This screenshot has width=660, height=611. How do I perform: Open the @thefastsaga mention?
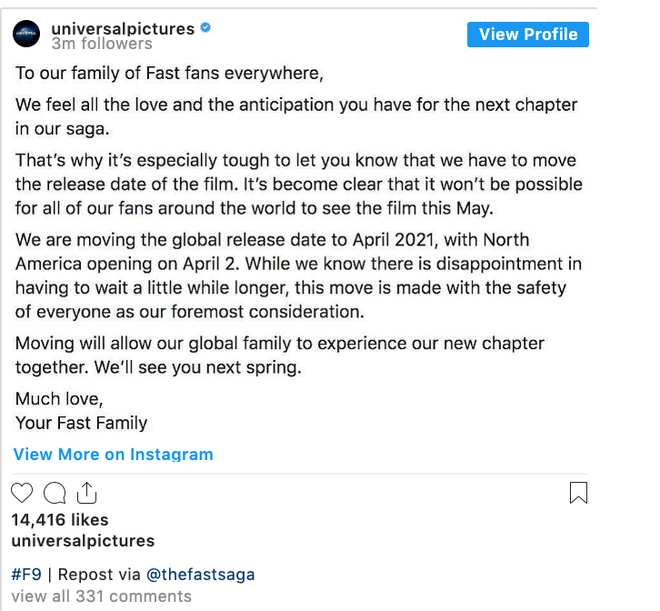pos(200,574)
